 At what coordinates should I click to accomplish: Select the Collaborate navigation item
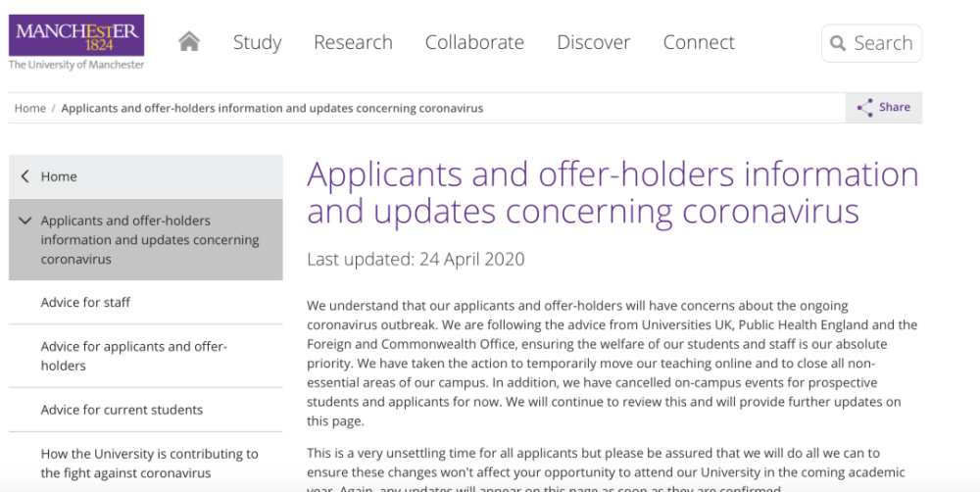pyautogui.click(x=474, y=42)
